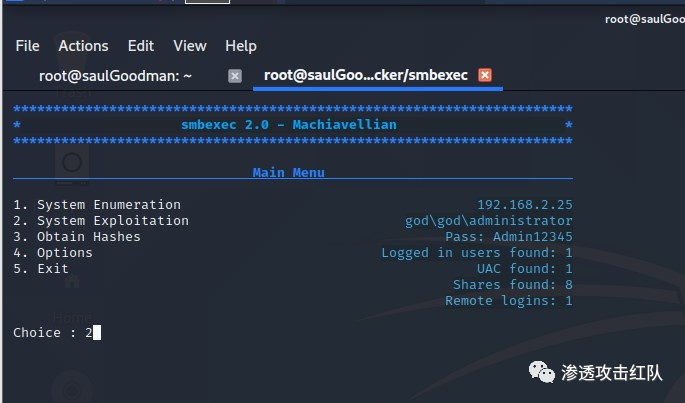Close the root@saulGoodman: ~ tab

point(235,75)
